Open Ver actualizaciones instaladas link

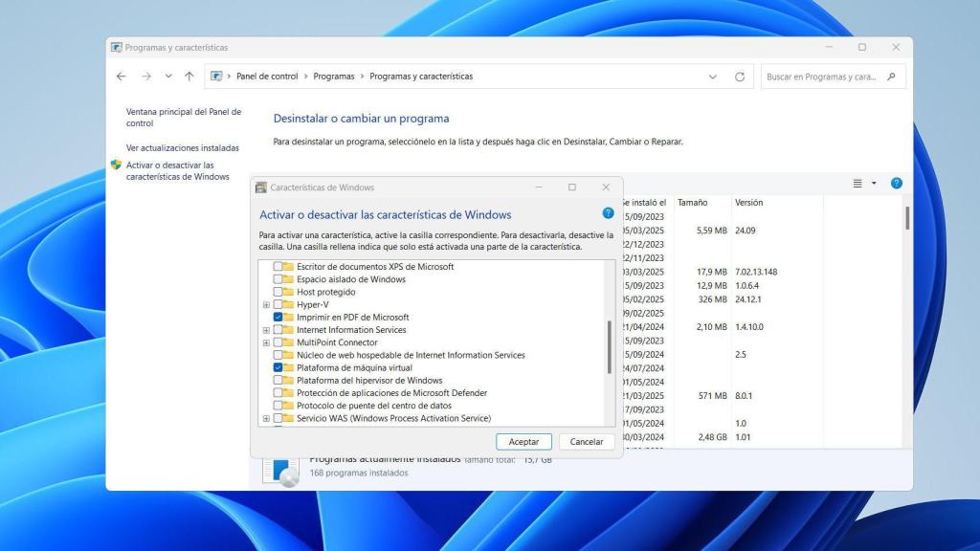click(183, 148)
